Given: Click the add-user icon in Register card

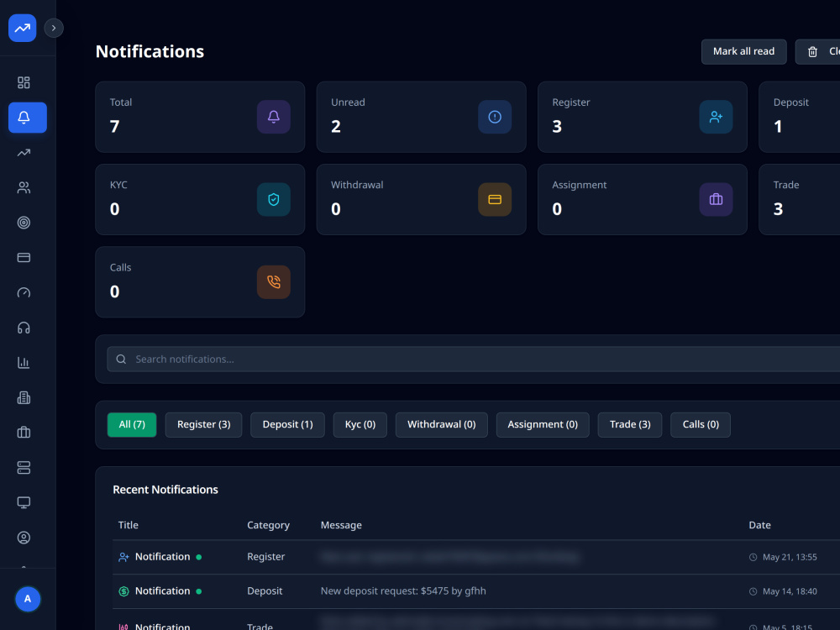Looking at the screenshot, I should click(x=717, y=117).
